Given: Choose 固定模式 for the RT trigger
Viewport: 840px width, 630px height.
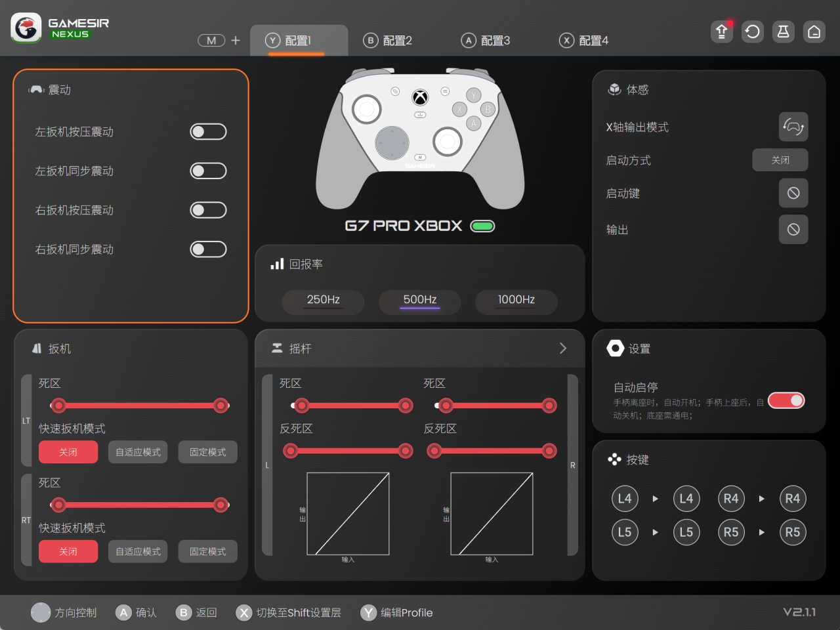Looking at the screenshot, I should (x=208, y=552).
